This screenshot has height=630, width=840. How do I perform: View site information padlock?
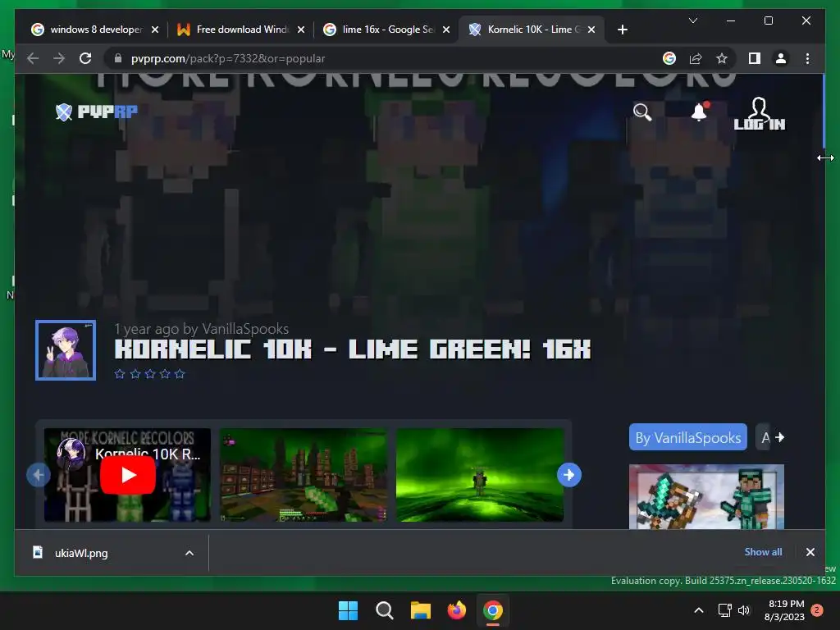coord(118,58)
